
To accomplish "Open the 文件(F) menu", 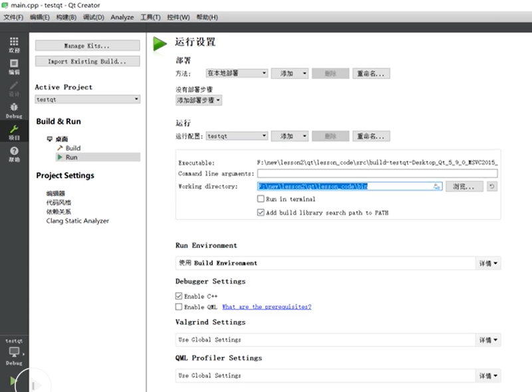I will coord(13,17).
